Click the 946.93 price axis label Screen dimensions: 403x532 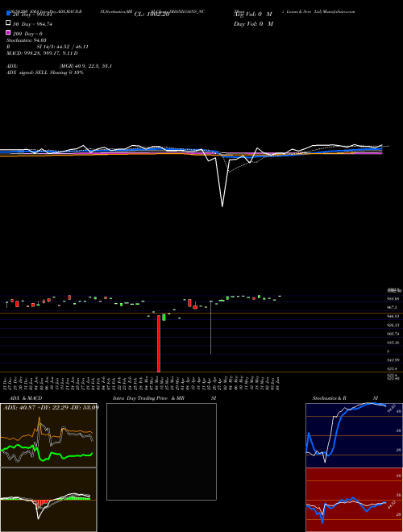(393, 316)
